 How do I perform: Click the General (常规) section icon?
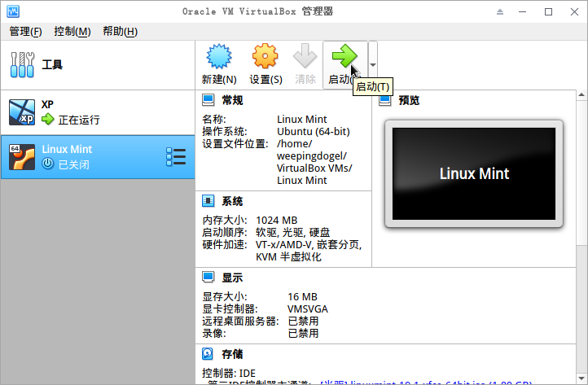click(x=208, y=100)
